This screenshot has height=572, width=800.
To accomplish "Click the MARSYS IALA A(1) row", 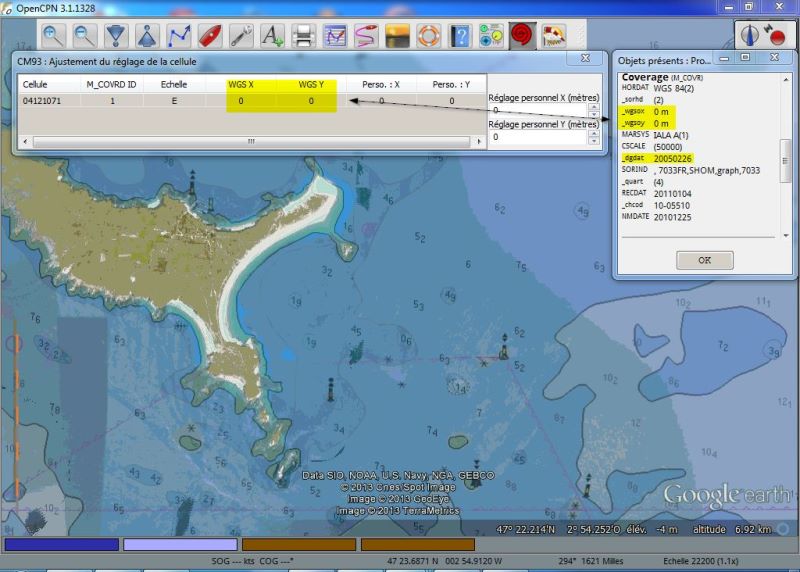I will 655,135.
